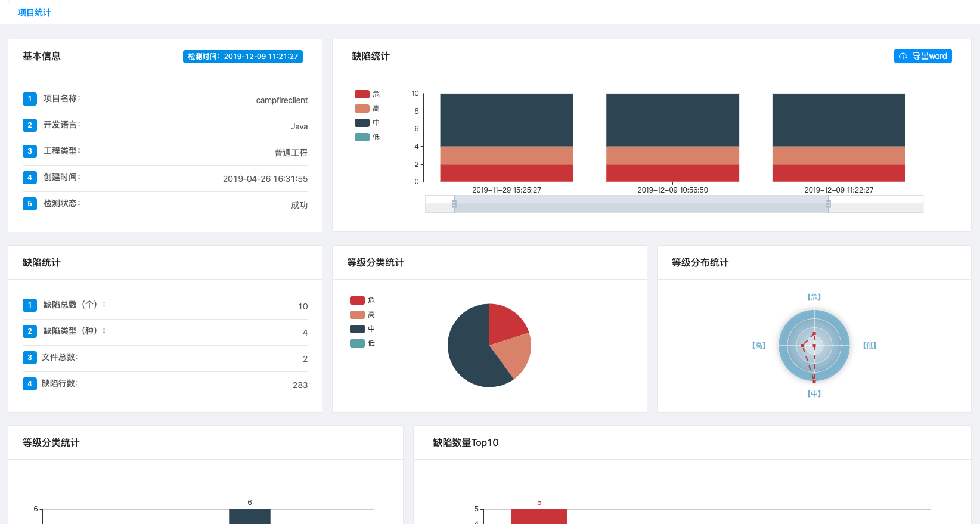Click the 2019-11-29 15:25:27 stacked bar

pos(507,138)
